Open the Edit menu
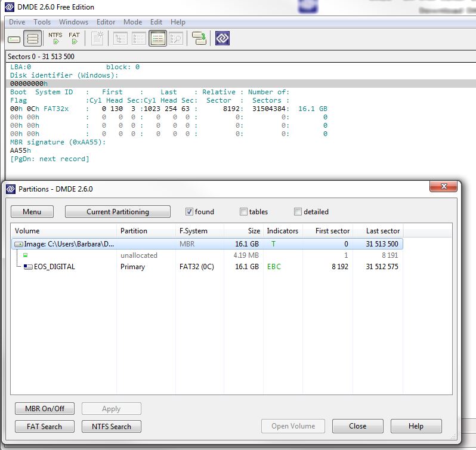Viewport: 476px width, 450px height. pyautogui.click(x=156, y=22)
